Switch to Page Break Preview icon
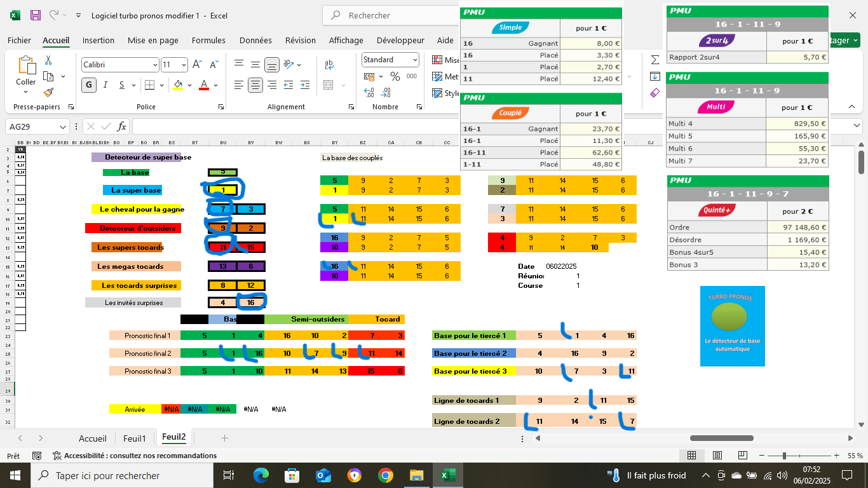Viewport: 868px width, 488px height. coord(742,456)
